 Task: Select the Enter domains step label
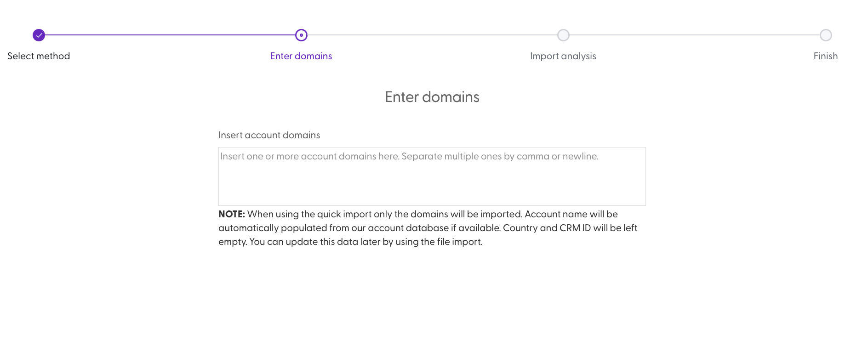click(301, 56)
